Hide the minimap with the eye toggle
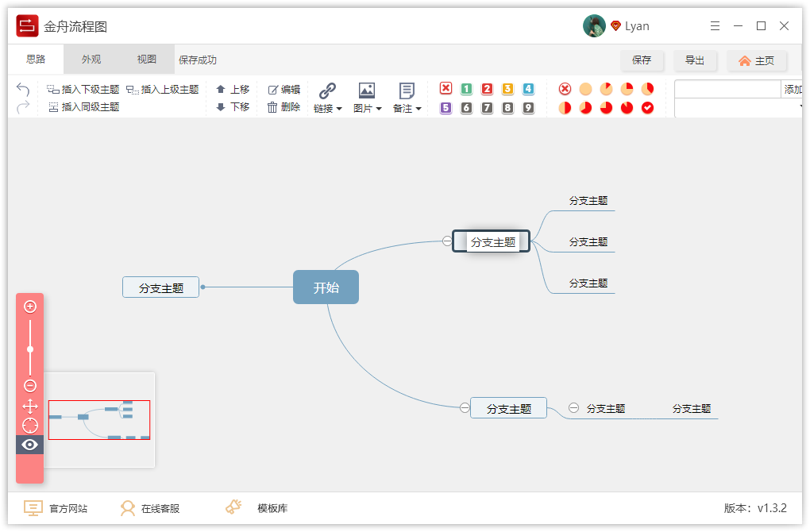Viewport: 810px width, 532px height. click(29, 445)
